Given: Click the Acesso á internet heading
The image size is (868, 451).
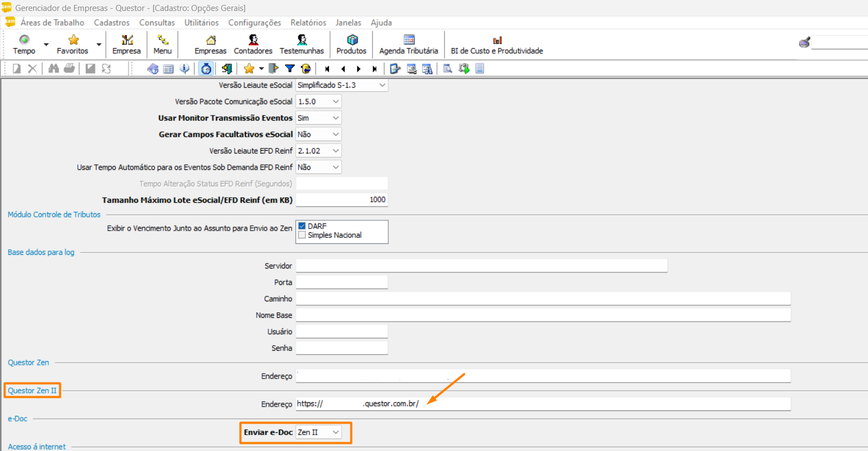Looking at the screenshot, I should tap(37, 447).
